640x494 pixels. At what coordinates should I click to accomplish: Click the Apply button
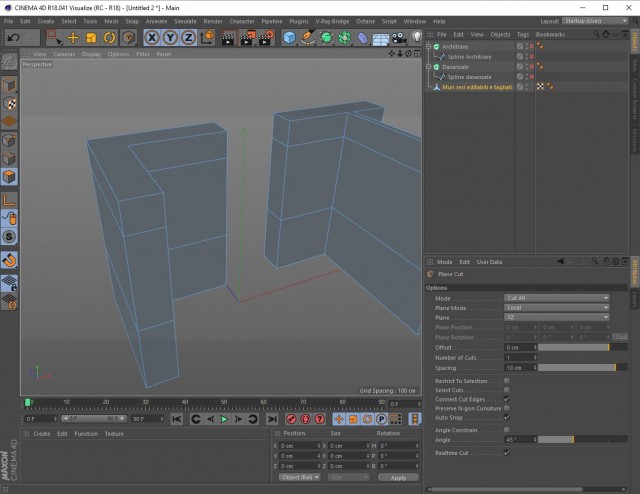coord(398,477)
